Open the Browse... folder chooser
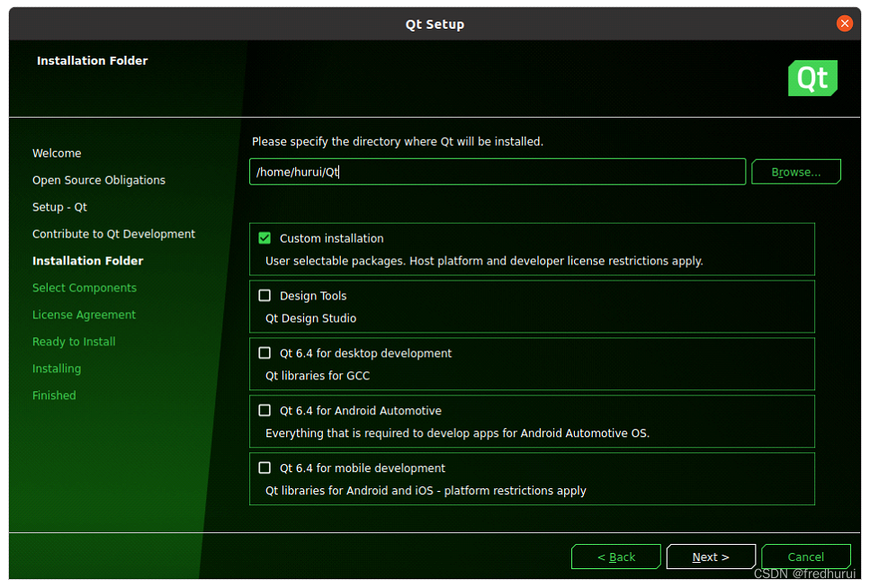 click(795, 172)
